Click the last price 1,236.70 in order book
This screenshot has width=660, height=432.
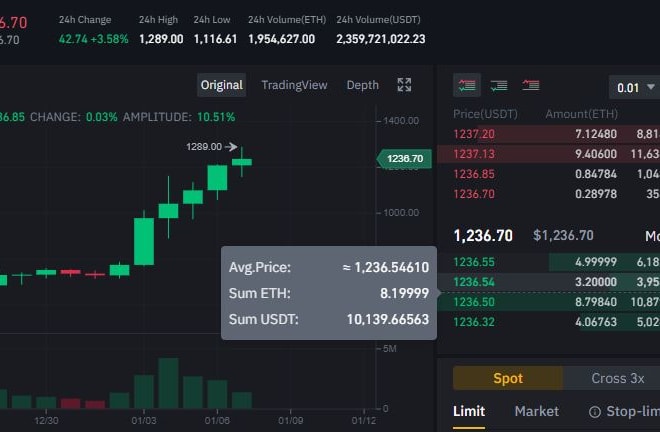(x=483, y=235)
